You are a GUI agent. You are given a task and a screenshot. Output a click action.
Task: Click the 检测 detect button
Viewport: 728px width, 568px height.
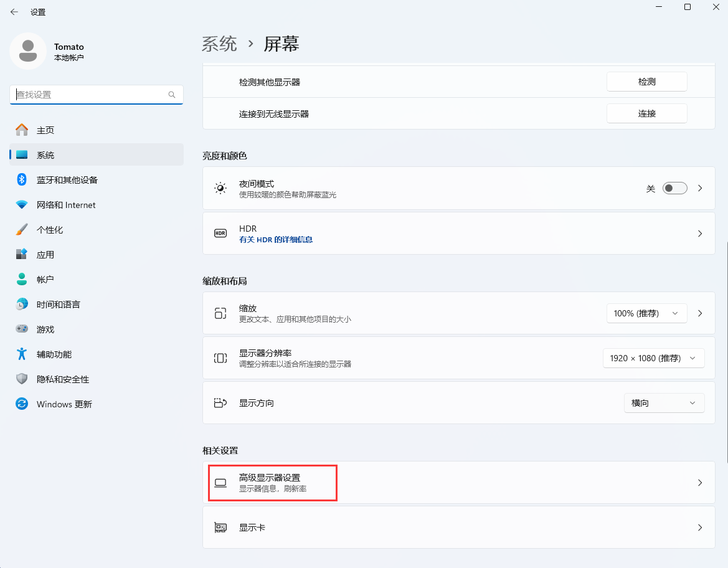[646, 82]
